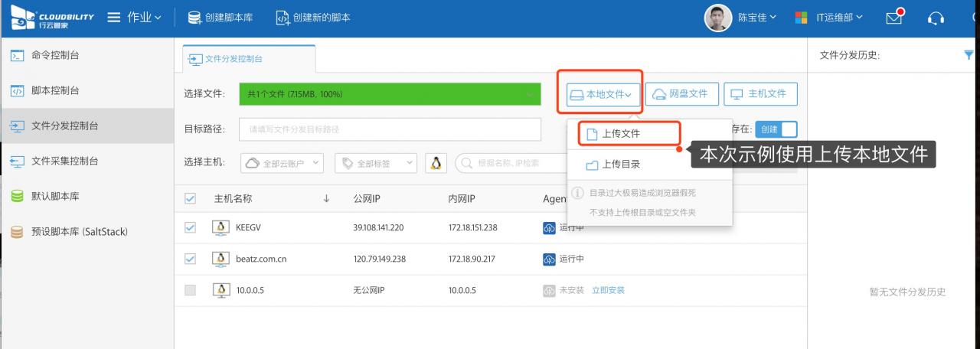Image resolution: width=980 pixels, height=349 pixels.
Task: Open 全部云账户 dropdown
Action: pyautogui.click(x=283, y=162)
